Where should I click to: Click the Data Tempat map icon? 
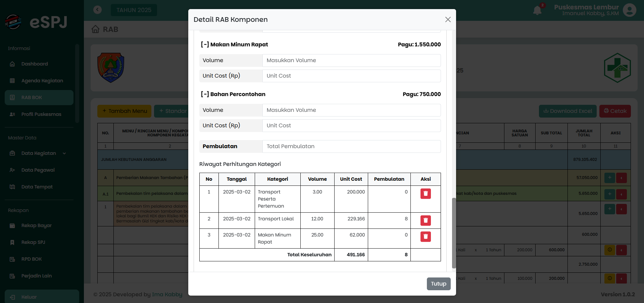coord(12,187)
